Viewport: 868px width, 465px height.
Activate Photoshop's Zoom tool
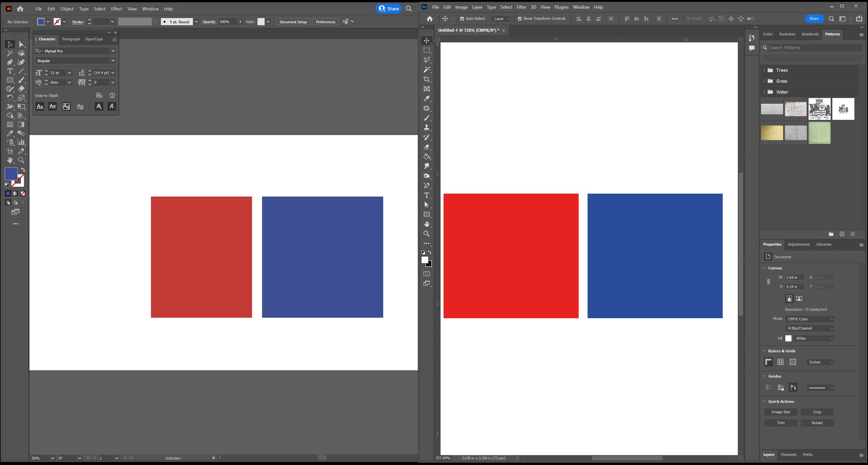427,234
